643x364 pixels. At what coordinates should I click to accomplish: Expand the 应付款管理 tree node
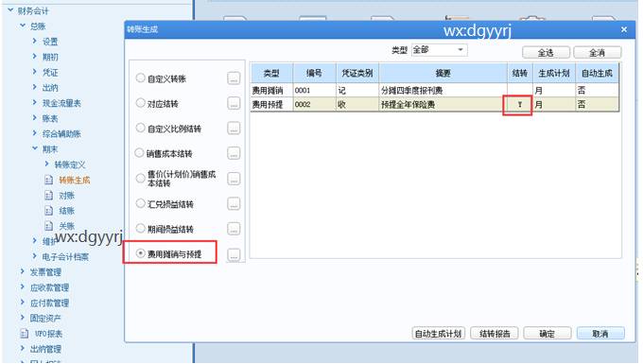click(23, 302)
